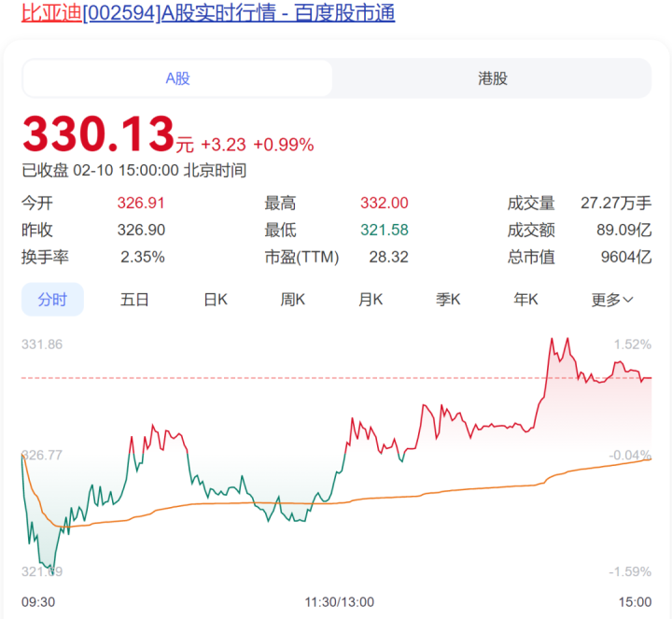Switch chart to 五日 view
The image size is (672, 619).
click(x=134, y=300)
